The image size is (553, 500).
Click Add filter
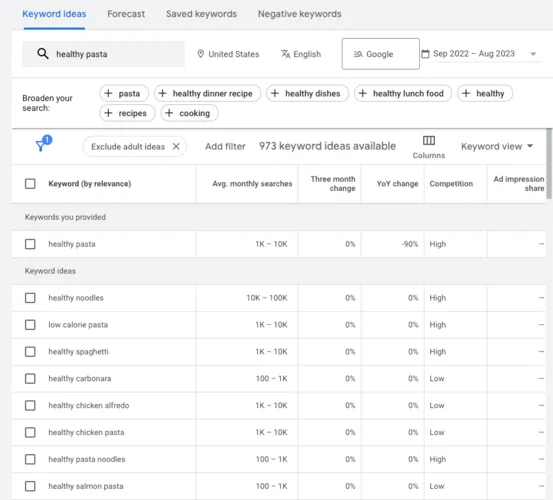tap(225, 146)
